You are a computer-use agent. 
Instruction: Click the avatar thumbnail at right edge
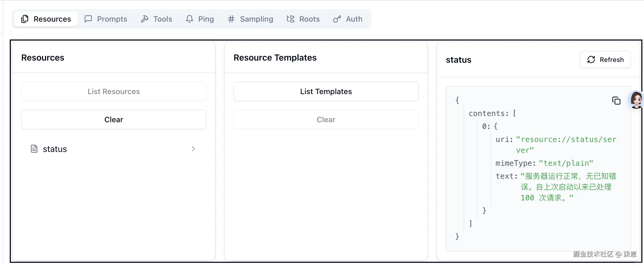pyautogui.click(x=636, y=100)
